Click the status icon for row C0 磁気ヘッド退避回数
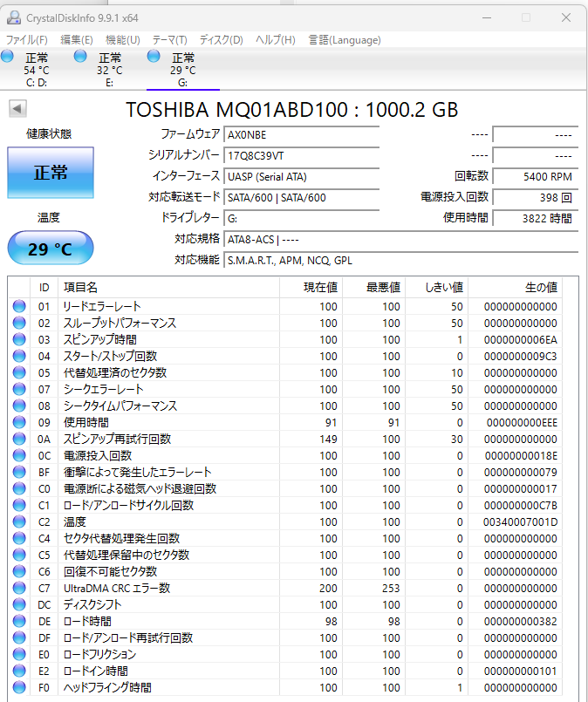The width and height of the screenshot is (588, 702). pos(19,488)
